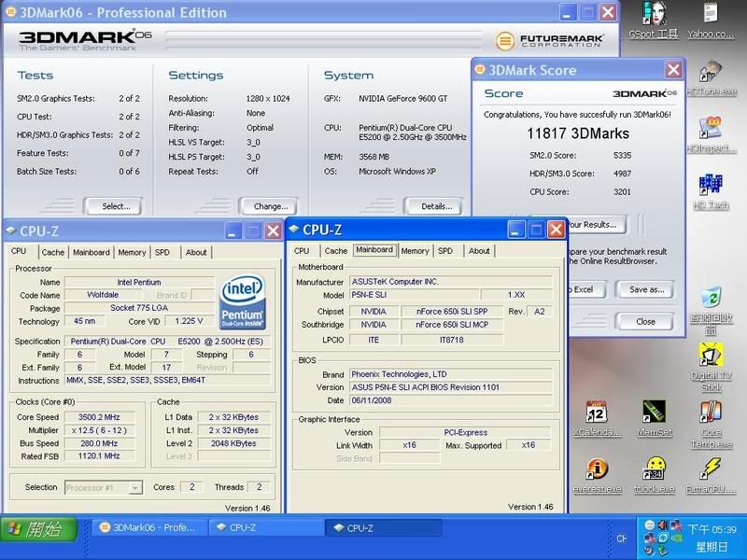
Task: Click Select... button under Tests
Action: point(114,206)
